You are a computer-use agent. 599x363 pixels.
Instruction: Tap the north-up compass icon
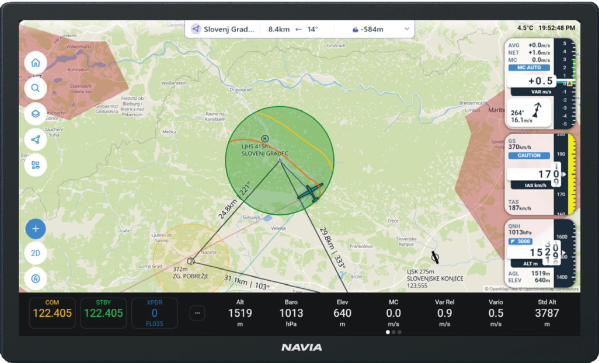coord(36,279)
